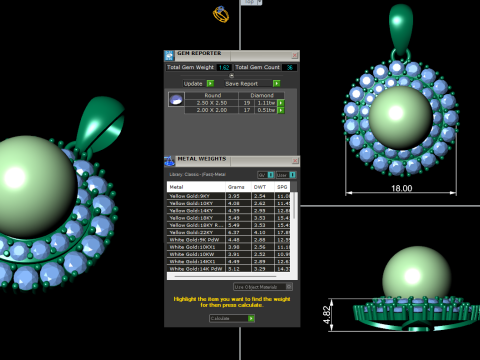Toggle the Use Object Materials checkbox
480x360 pixels.
click(289, 286)
